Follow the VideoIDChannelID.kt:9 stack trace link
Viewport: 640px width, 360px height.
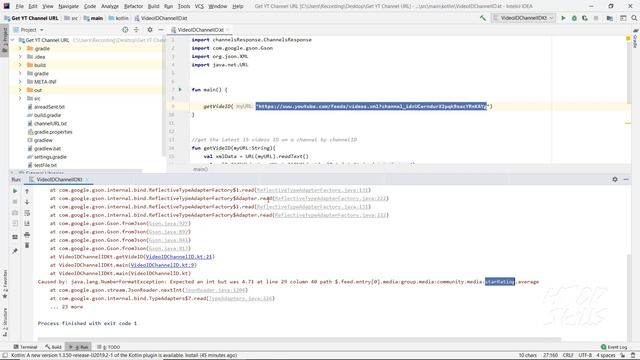tap(162, 265)
